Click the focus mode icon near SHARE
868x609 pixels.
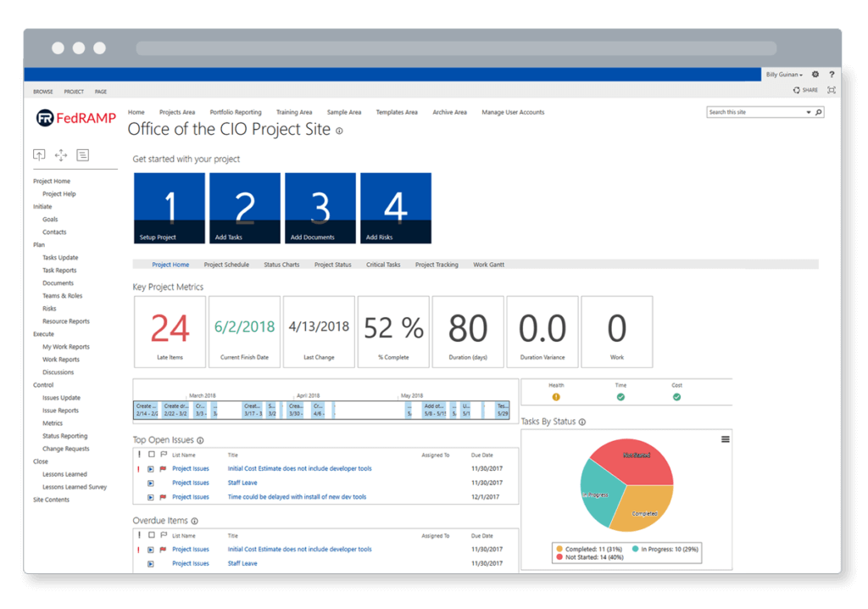(x=831, y=89)
